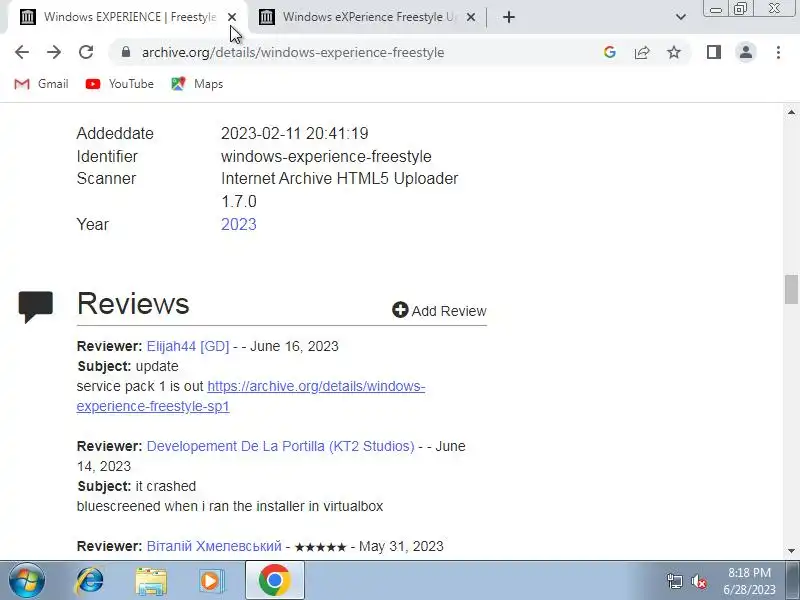The image size is (800, 600).
Task: Expand the tab search dropdown arrow
Action: point(681,17)
